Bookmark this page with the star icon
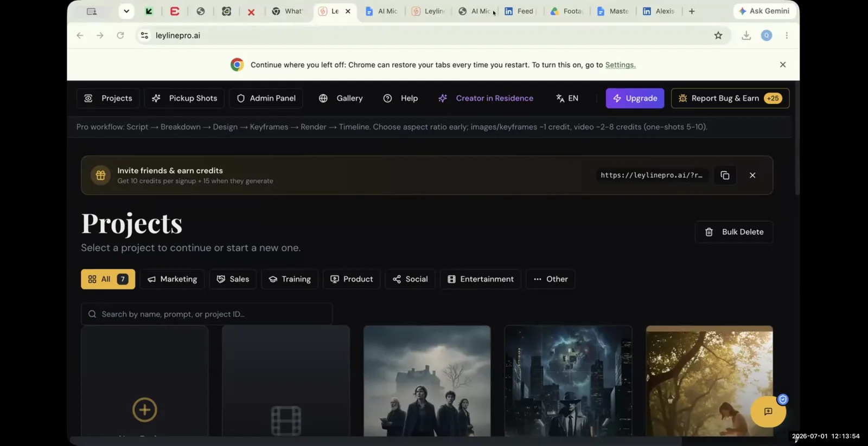This screenshot has height=446, width=868. (718, 35)
